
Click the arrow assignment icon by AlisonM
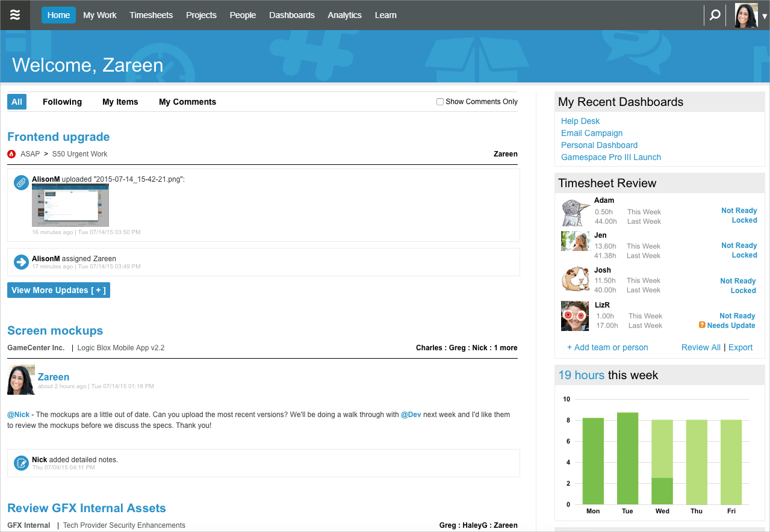click(21, 262)
